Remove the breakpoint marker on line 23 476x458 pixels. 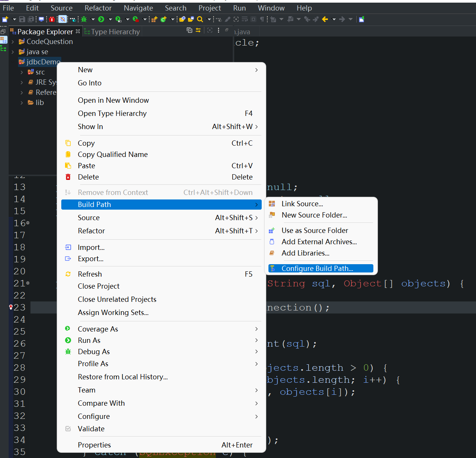coord(11,307)
